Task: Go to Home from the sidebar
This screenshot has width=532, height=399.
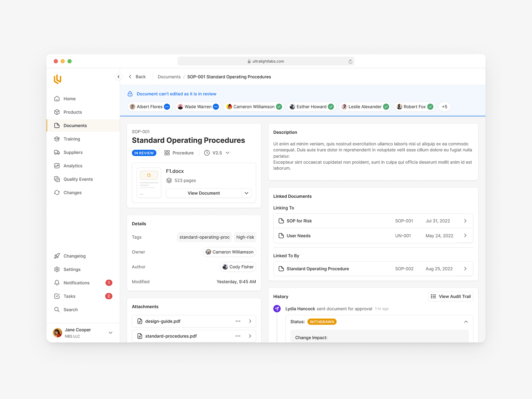Action: [x=69, y=99]
